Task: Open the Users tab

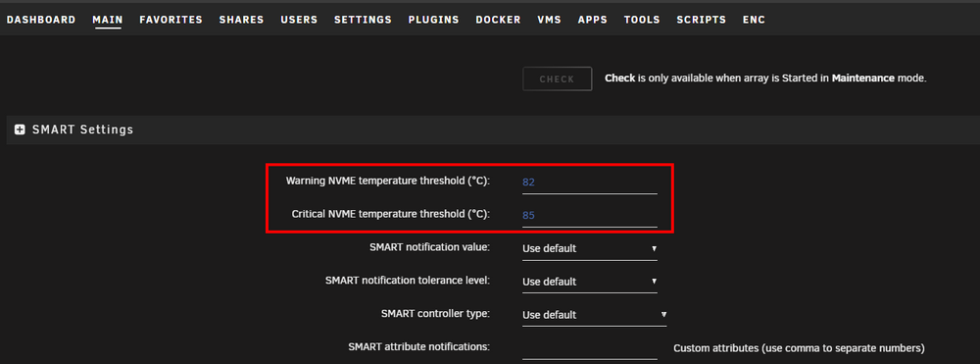Action: coord(299,20)
